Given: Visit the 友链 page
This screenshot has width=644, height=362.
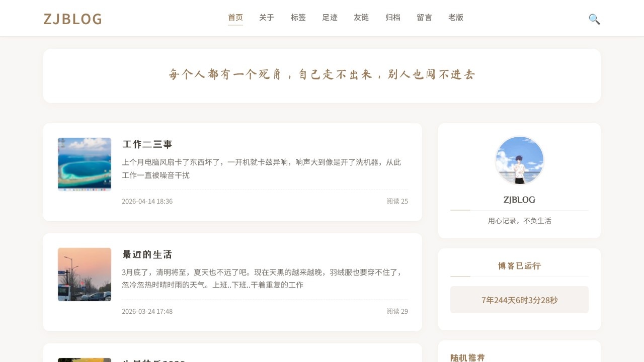Looking at the screenshot, I should coord(361,17).
